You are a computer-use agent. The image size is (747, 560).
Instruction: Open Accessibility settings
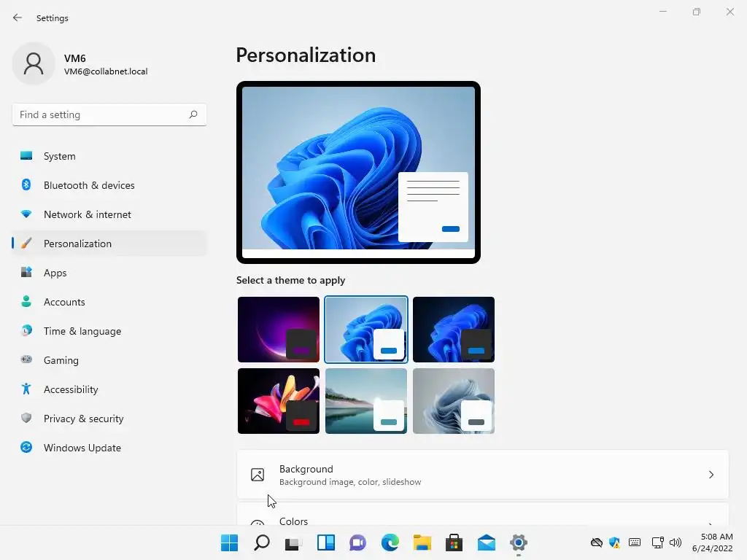109,389
